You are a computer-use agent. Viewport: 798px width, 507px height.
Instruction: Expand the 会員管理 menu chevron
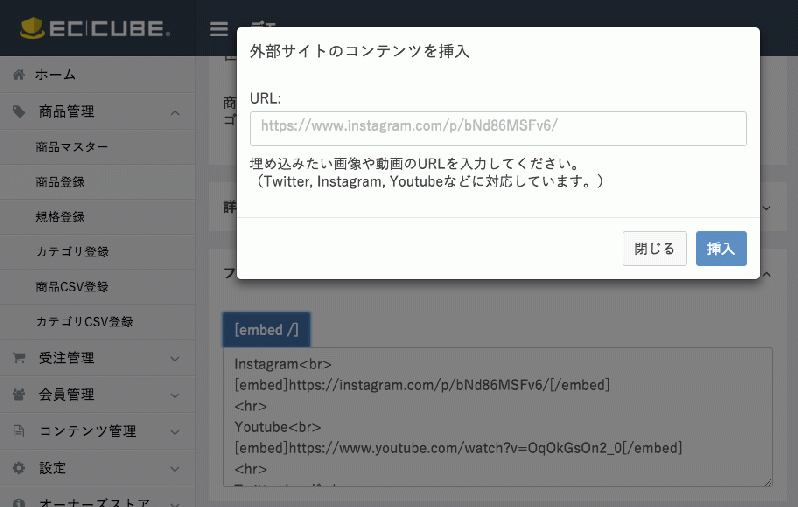pos(175,396)
